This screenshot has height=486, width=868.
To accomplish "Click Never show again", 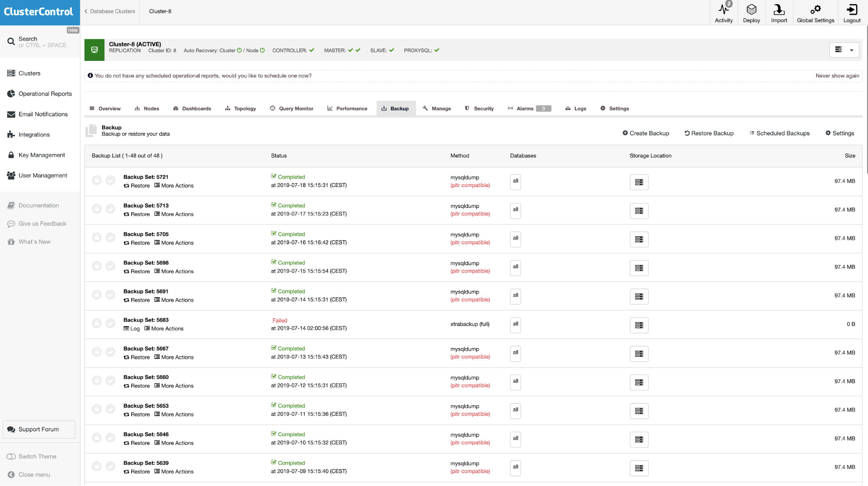I will pyautogui.click(x=837, y=76).
